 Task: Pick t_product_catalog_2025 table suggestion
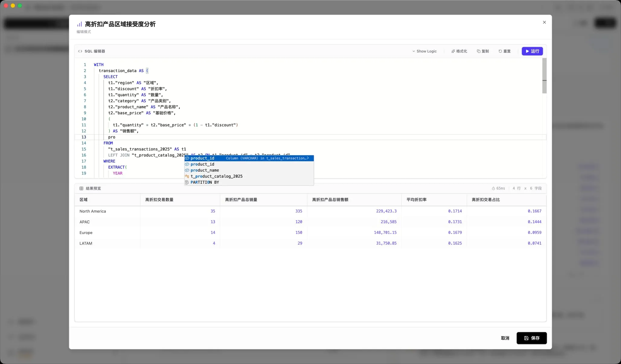[x=216, y=176]
